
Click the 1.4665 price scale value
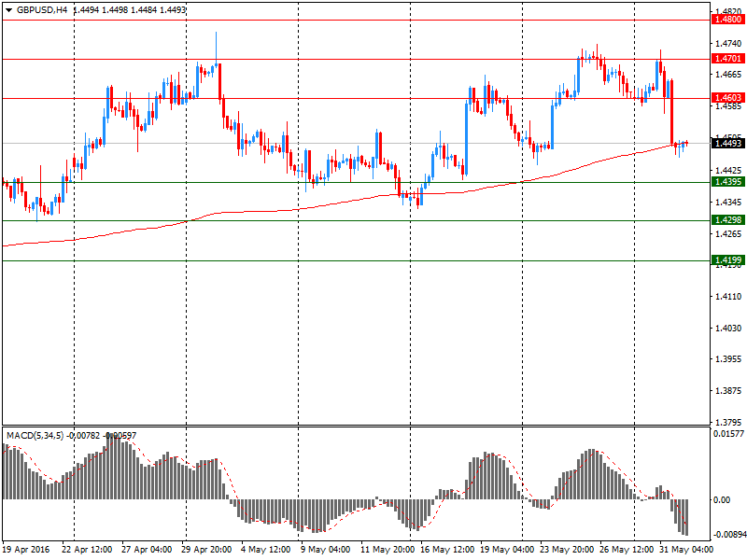tap(729, 75)
